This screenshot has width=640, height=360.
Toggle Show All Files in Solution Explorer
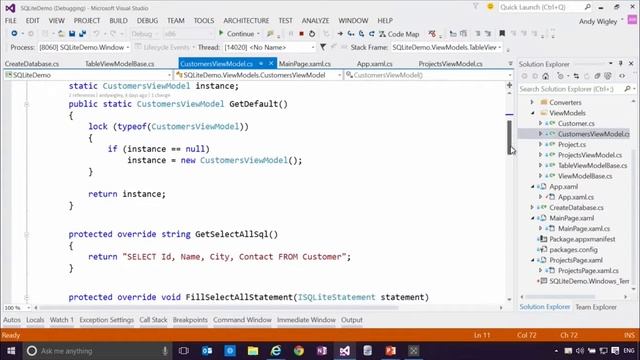click(x=608, y=76)
